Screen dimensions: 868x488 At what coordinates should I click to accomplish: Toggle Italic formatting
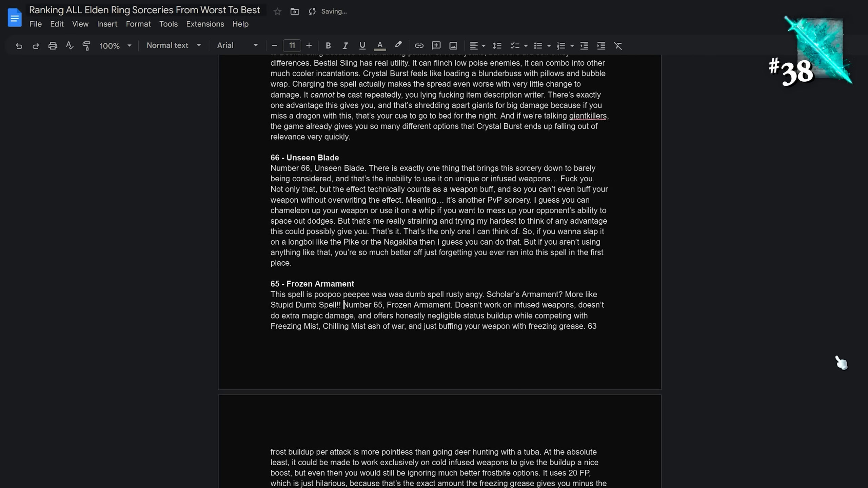[x=345, y=46]
